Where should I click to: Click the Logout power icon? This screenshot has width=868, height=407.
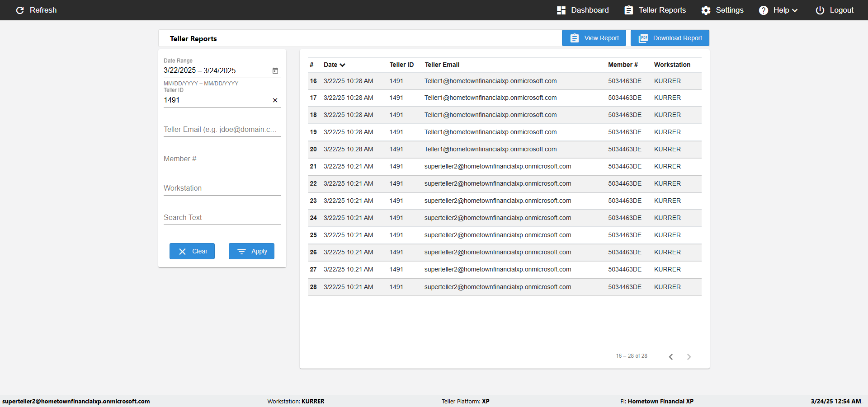tap(820, 10)
